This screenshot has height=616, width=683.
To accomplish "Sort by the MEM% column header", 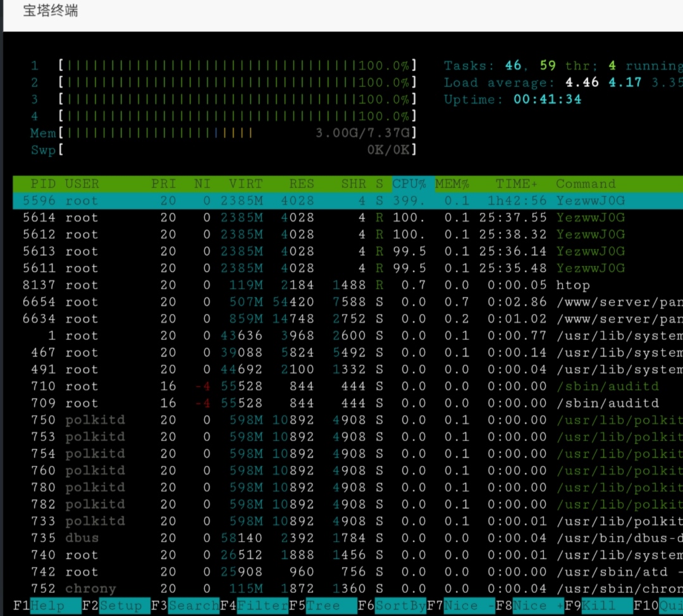I will pyautogui.click(x=452, y=184).
